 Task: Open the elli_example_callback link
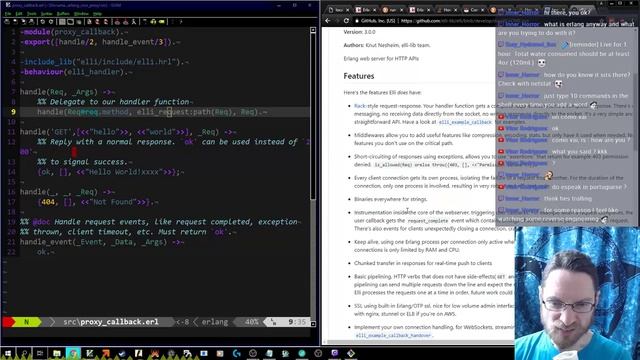pyautogui.click(x=465, y=122)
